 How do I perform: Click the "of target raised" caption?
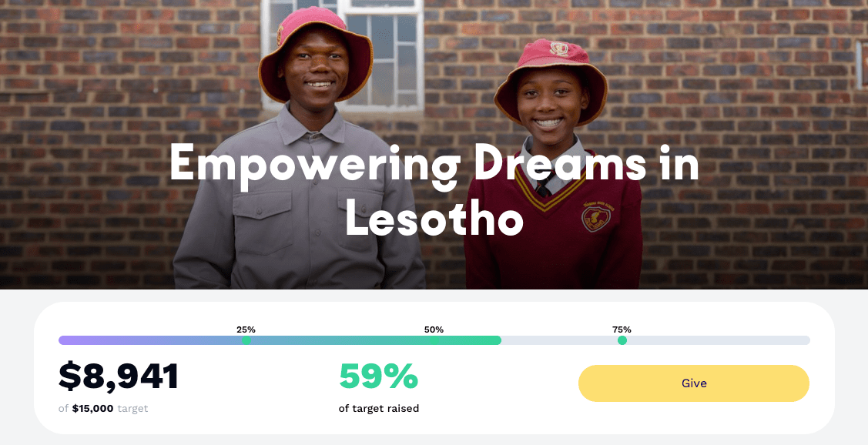point(379,409)
